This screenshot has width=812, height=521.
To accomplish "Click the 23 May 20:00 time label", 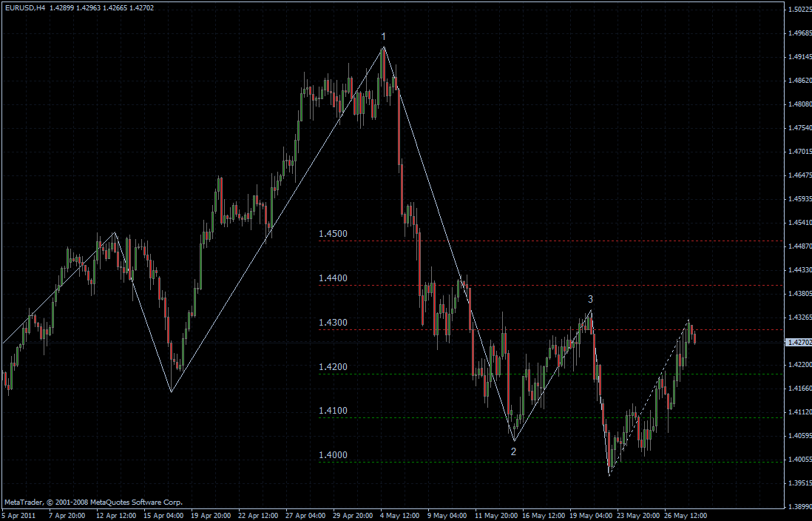I will tap(638, 516).
